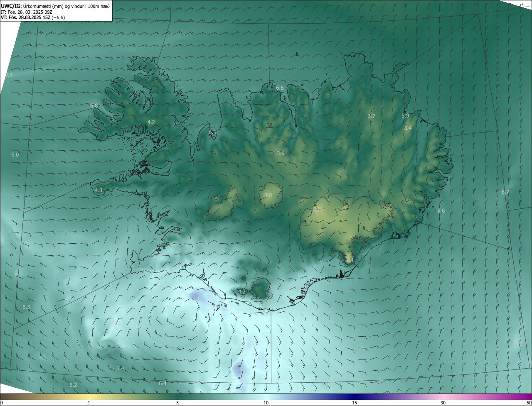This screenshot has height=406, width=532.
Task: Select the 6.3 value label
Action: click(26, 307)
